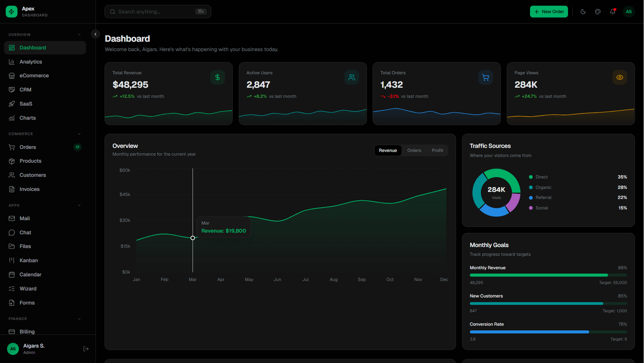Click the -3.1% orders change text
Viewport: 644px width, 363px height.
point(393,97)
